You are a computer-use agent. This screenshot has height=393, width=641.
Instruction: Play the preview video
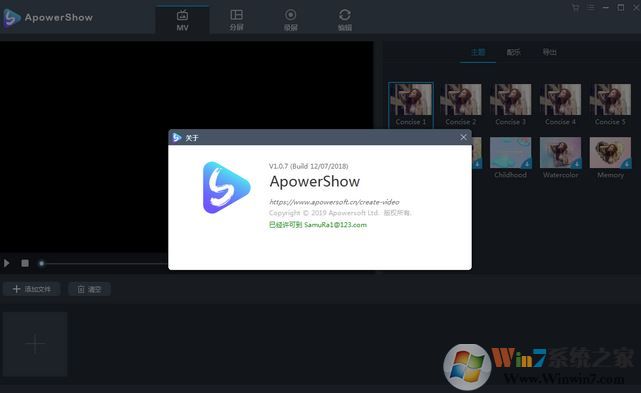7,263
